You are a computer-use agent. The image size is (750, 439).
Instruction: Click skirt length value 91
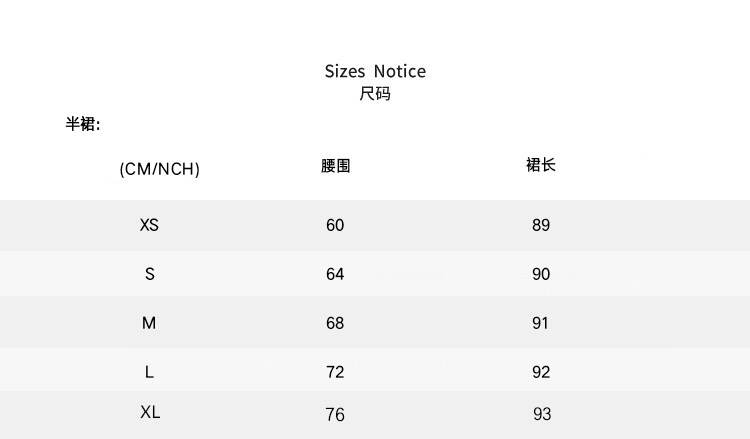541,323
